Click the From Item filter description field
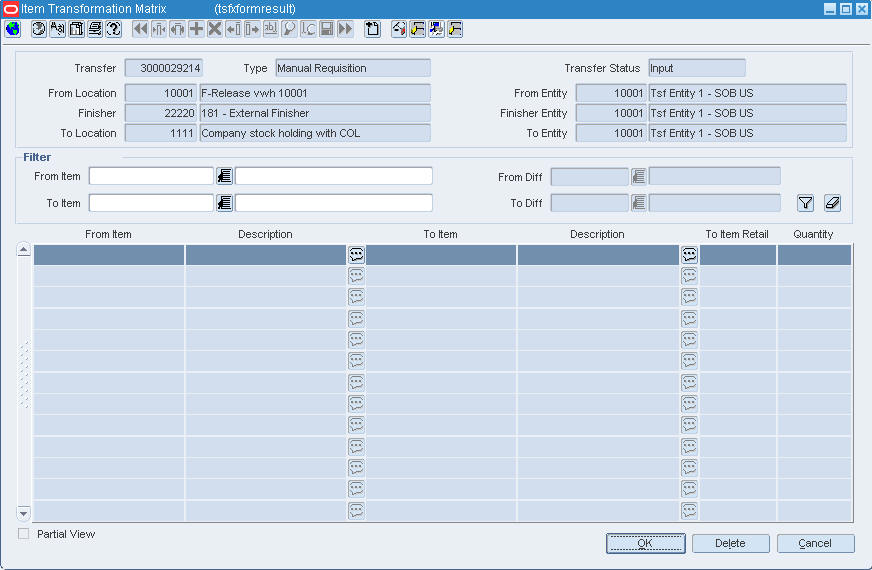This screenshot has width=872, height=570. click(x=334, y=176)
